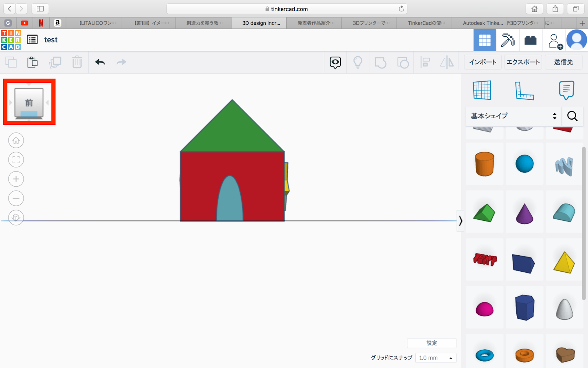Select the gray paraboloid shape
Image resolution: width=588 pixels, height=368 pixels.
click(564, 309)
